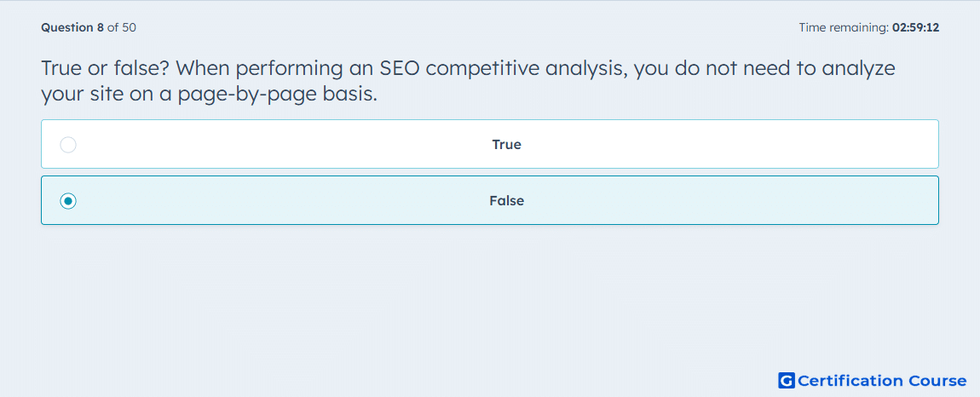The height and width of the screenshot is (397, 980).
Task: Click the word 'Certification' in the watermark
Action: click(x=850, y=380)
